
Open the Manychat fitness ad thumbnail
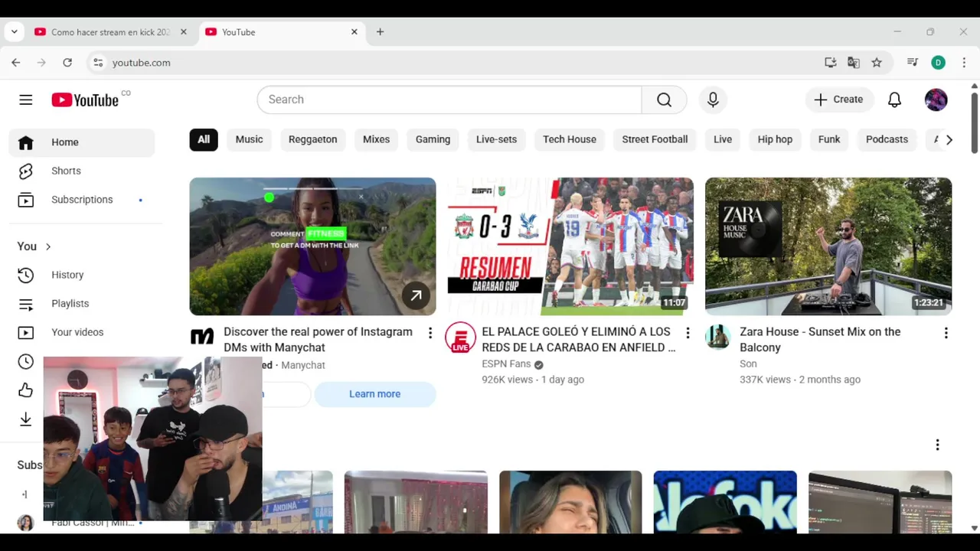[312, 246]
